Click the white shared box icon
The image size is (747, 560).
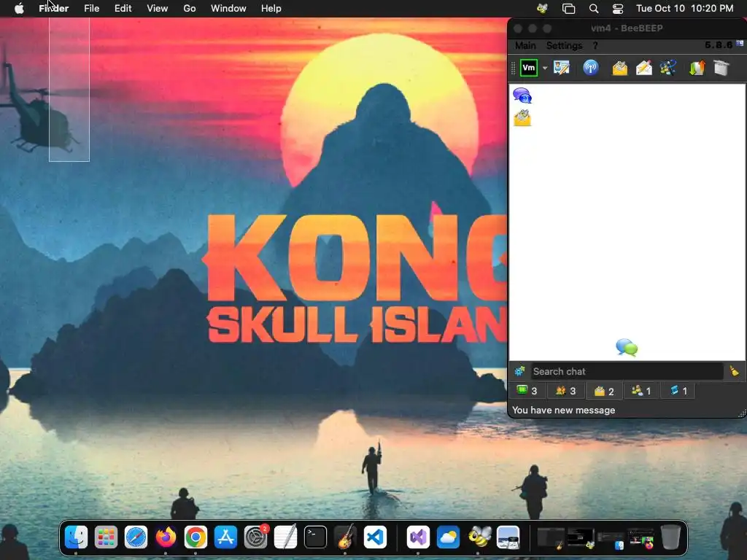pos(721,68)
